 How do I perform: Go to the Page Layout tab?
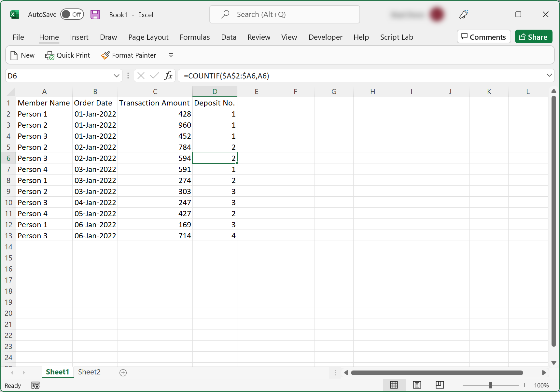tap(148, 37)
